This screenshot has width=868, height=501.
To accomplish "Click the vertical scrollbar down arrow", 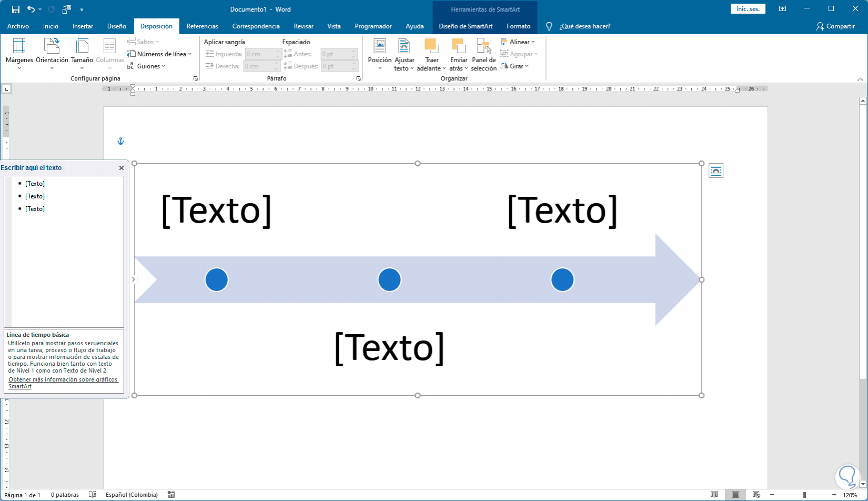I will pos(863,484).
